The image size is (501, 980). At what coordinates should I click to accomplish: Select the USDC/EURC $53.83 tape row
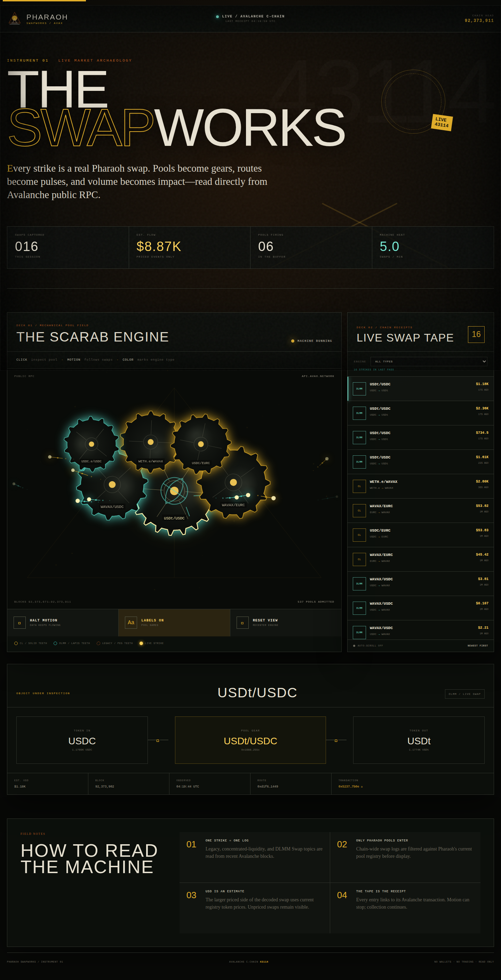coord(420,535)
